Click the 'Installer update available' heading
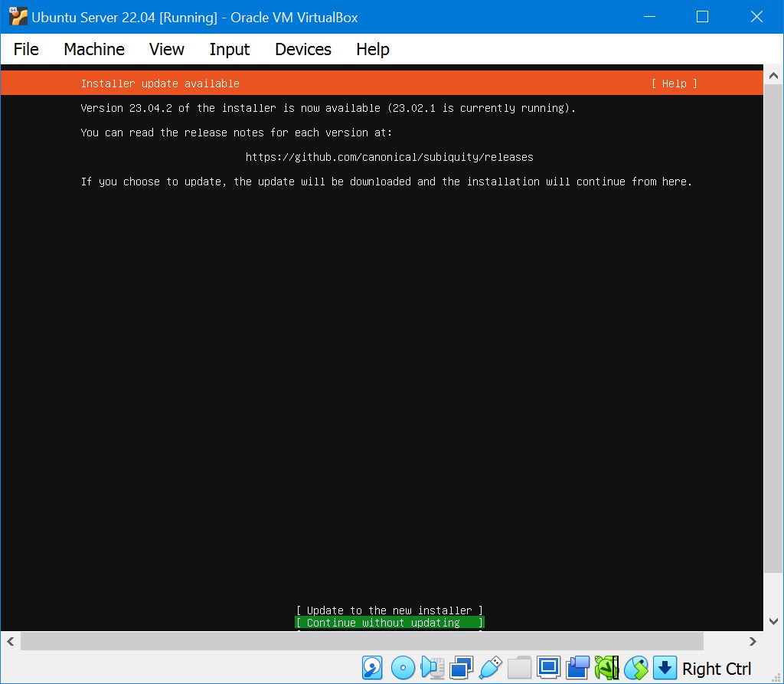This screenshot has width=784, height=684. click(160, 83)
